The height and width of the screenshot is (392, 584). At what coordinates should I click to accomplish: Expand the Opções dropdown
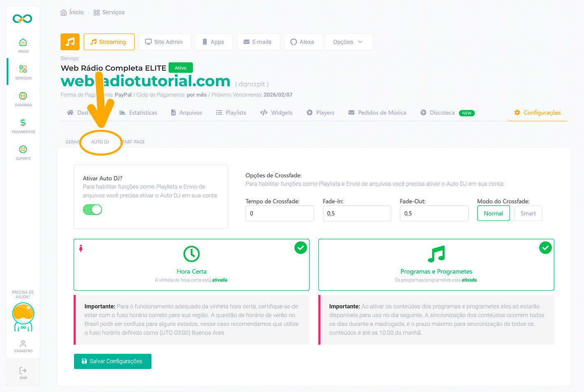pos(348,42)
